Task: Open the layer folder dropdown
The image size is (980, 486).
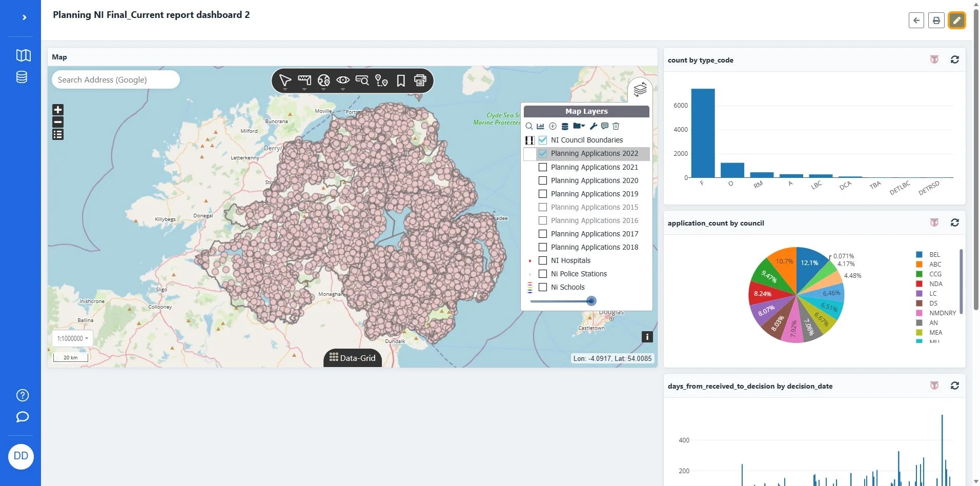Action: (579, 126)
